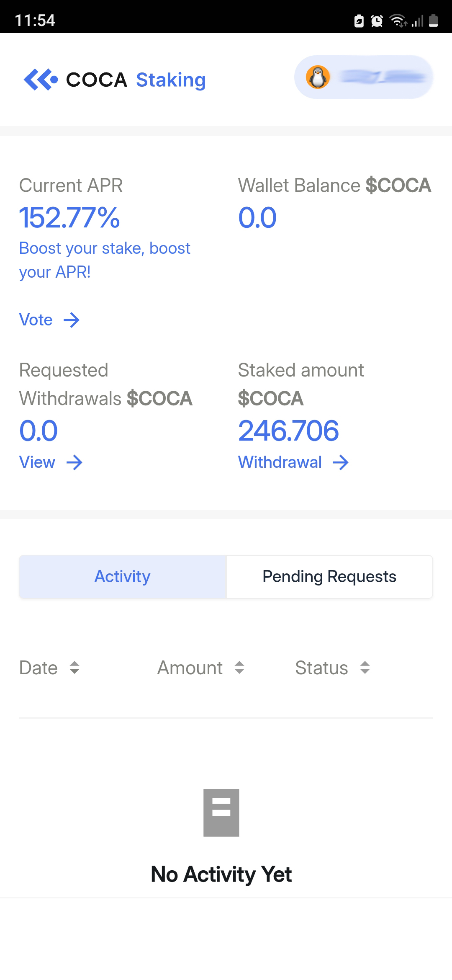The height and width of the screenshot is (980, 452).
Task: Sort activity by Amount column arrows
Action: (x=239, y=668)
